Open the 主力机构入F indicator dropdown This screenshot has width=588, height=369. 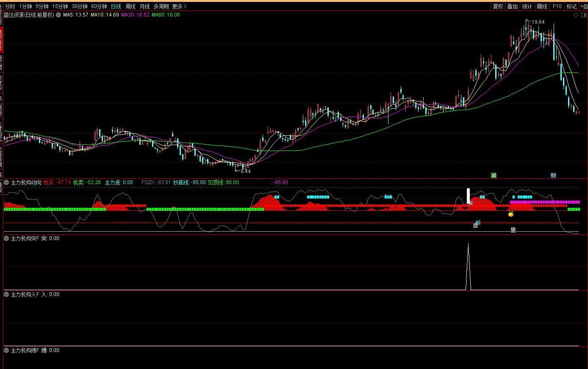coord(6,294)
